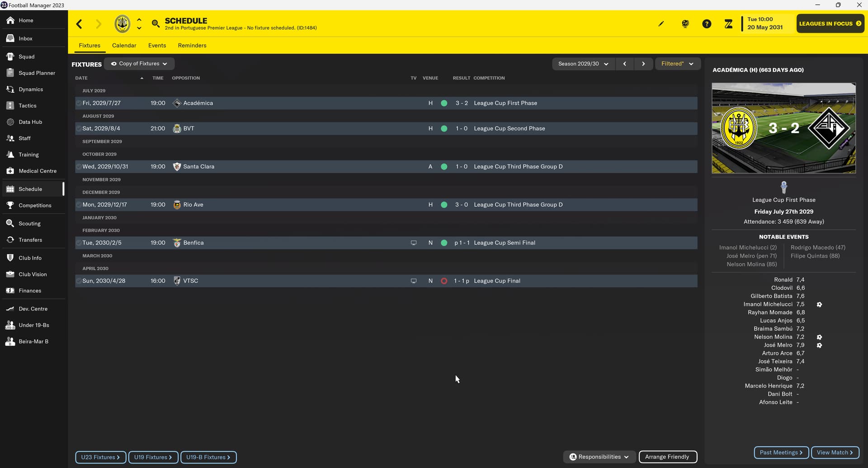The height and width of the screenshot is (468, 868).
Task: Open U19-B Fixtures
Action: pyautogui.click(x=208, y=457)
